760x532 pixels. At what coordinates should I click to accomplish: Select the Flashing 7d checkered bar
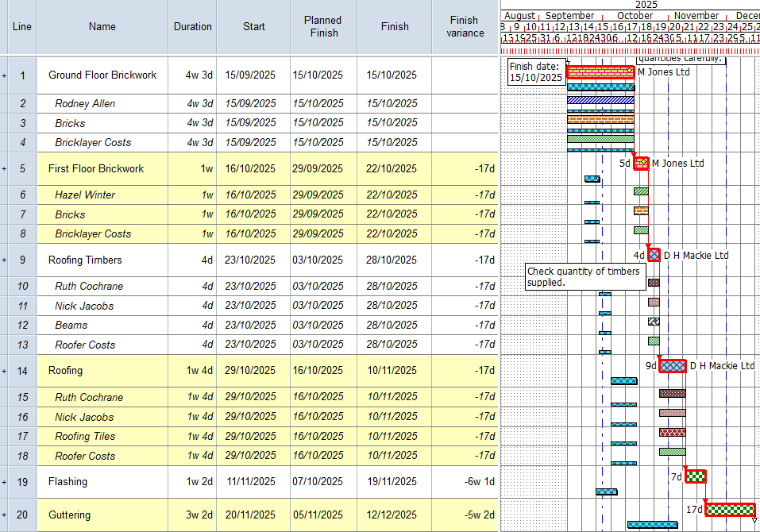point(696,476)
